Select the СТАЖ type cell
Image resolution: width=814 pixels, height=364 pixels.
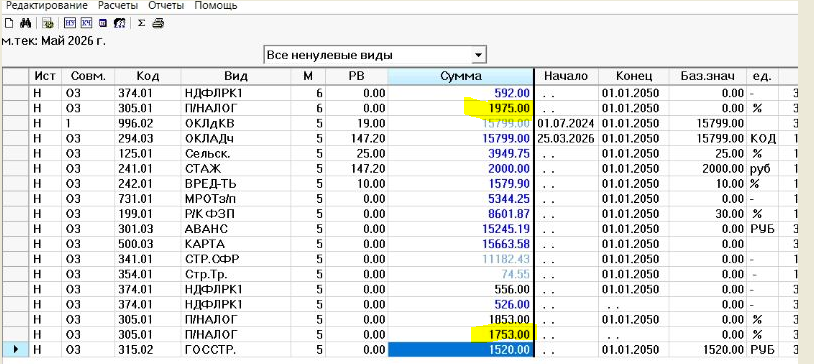click(x=236, y=169)
